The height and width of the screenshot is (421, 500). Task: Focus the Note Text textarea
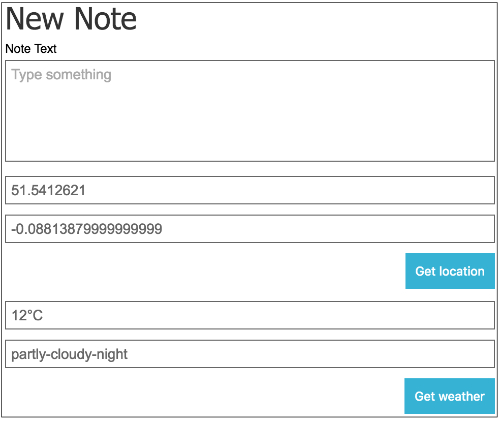pyautogui.click(x=250, y=111)
